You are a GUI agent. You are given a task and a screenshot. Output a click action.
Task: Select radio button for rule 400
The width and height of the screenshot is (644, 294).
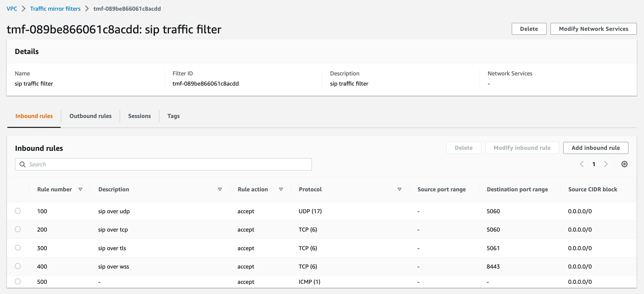point(18,266)
